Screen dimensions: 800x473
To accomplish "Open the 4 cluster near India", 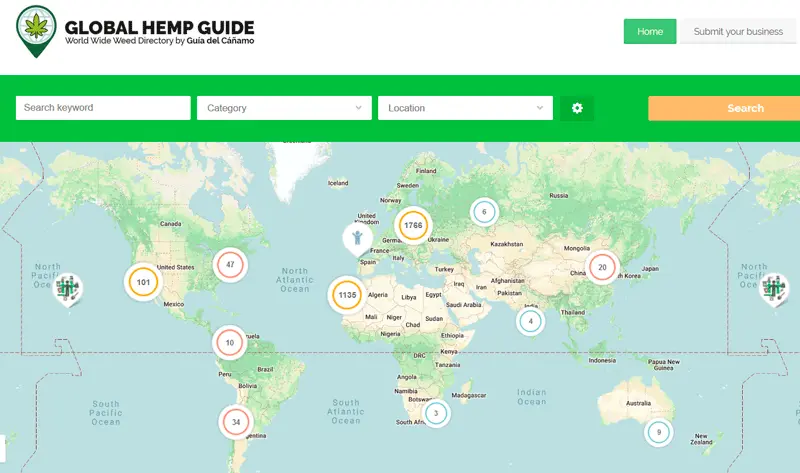I will coord(531,321).
